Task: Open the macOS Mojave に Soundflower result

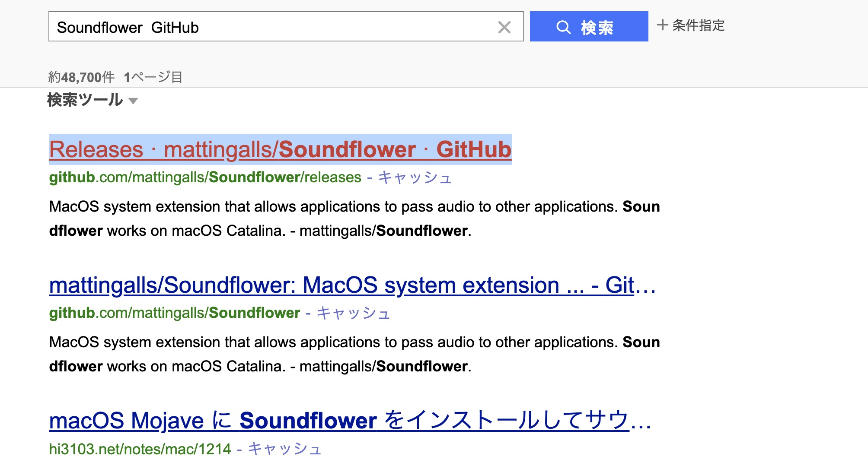Action: tap(350, 420)
